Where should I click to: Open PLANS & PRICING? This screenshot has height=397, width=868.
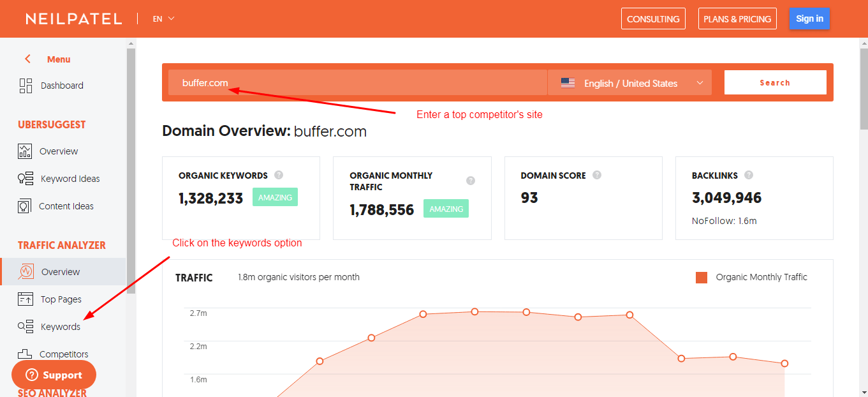(737, 19)
